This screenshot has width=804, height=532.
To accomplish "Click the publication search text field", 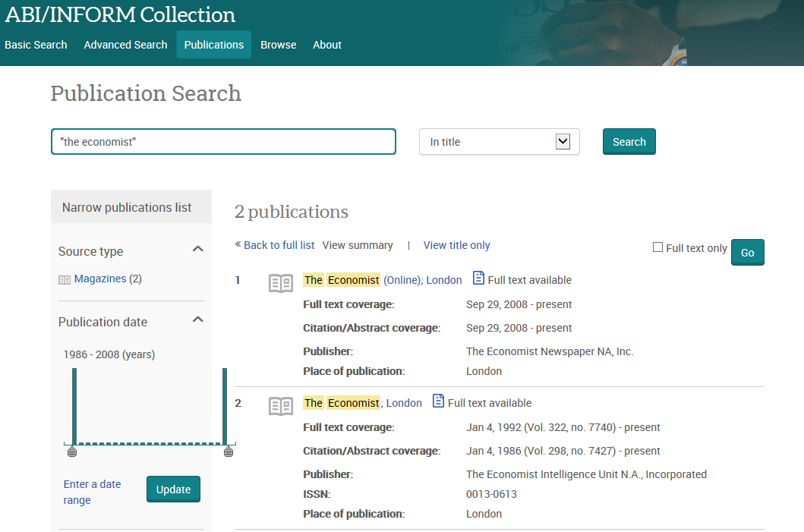I will tap(223, 142).
